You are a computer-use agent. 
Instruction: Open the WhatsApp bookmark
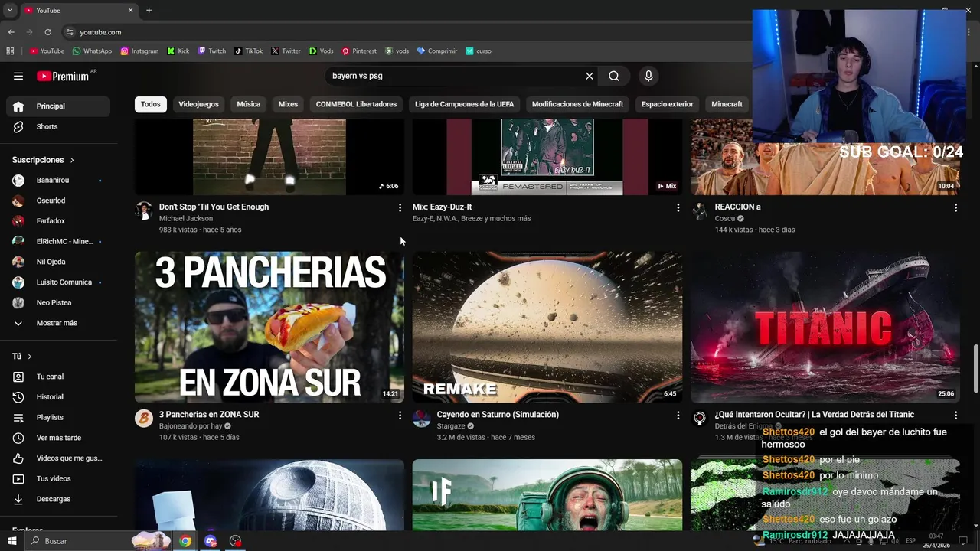click(92, 51)
